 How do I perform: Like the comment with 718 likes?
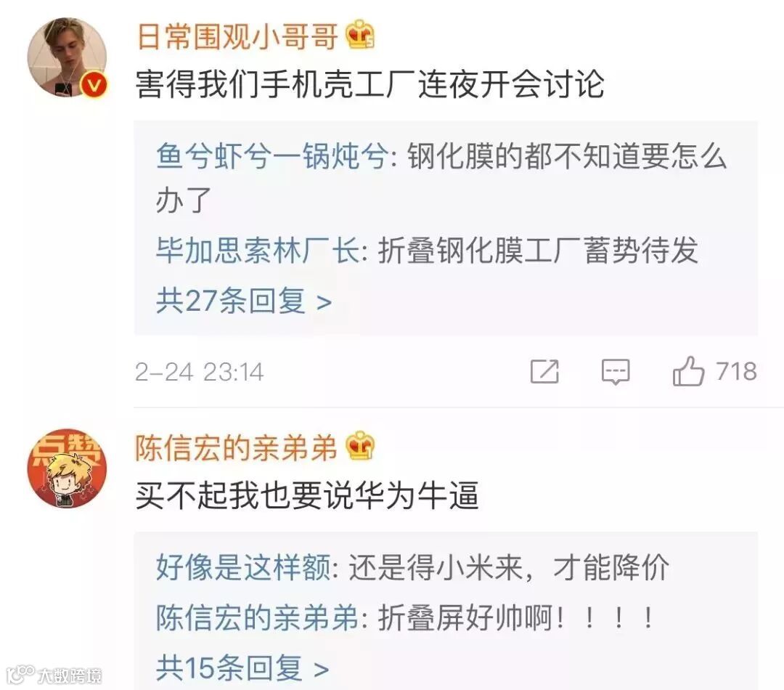tap(688, 370)
